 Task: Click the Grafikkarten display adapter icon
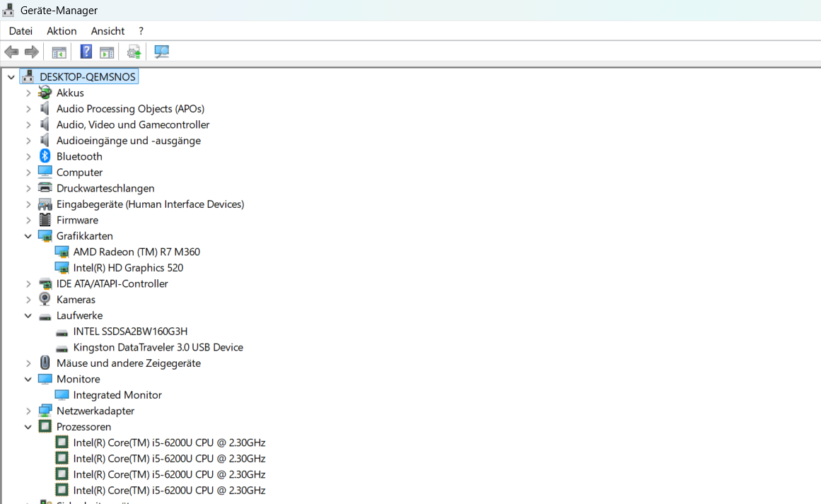tap(45, 236)
